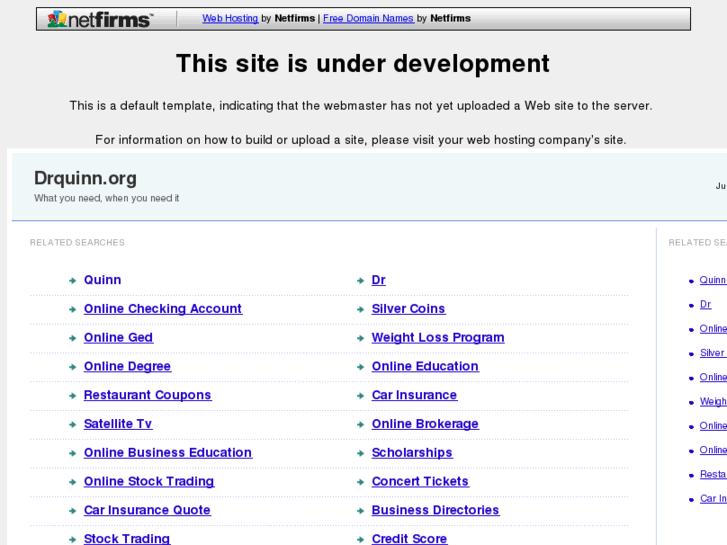Open the Restaurant Coupons link
The width and height of the screenshot is (727, 545).
(x=147, y=395)
